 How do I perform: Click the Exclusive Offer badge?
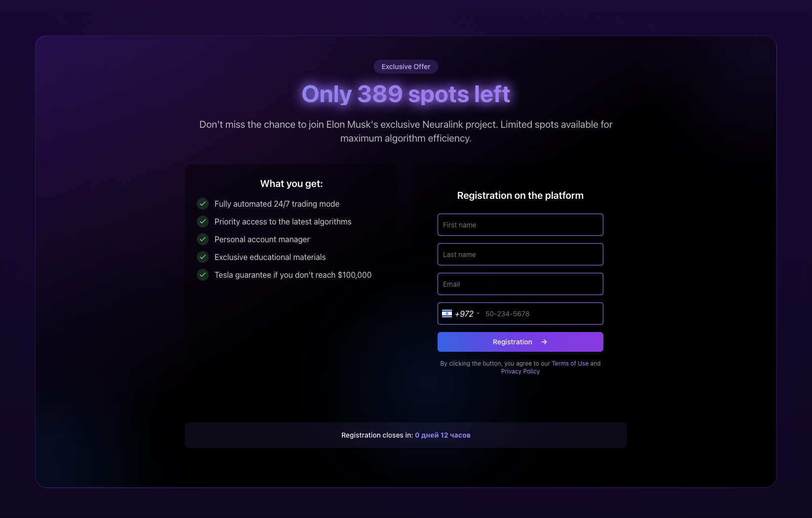tap(406, 67)
